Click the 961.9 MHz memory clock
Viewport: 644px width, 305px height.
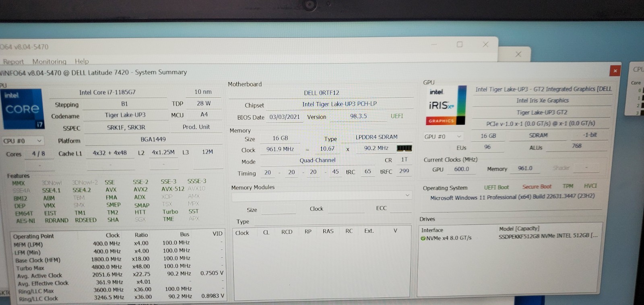point(280,149)
